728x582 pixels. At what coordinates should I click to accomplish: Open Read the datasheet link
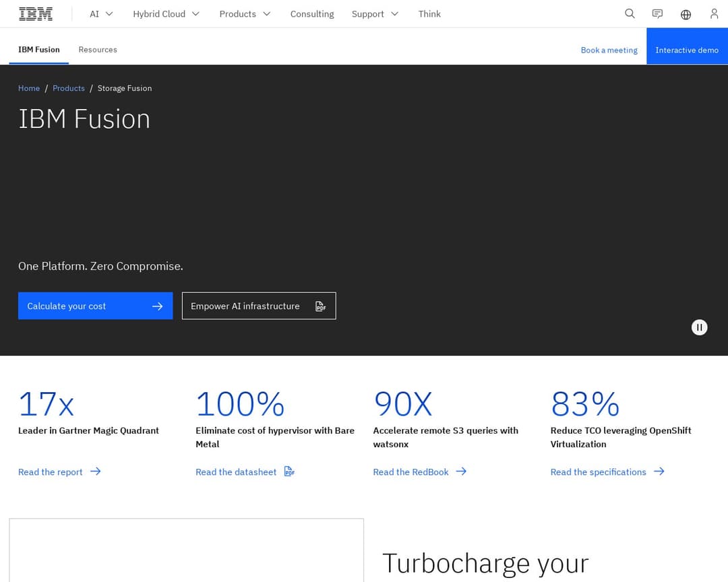[x=245, y=472]
